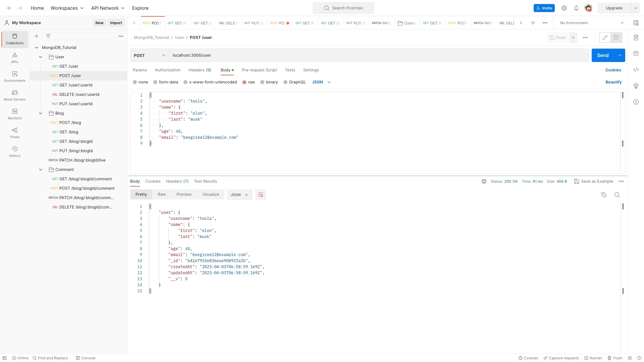644x362 pixels.
Task: Switch to the Authorization tab
Action: click(x=168, y=70)
